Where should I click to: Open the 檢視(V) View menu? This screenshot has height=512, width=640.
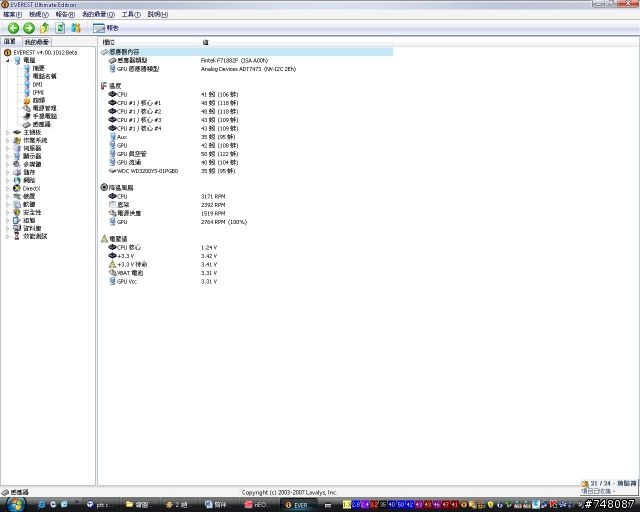tap(39, 14)
